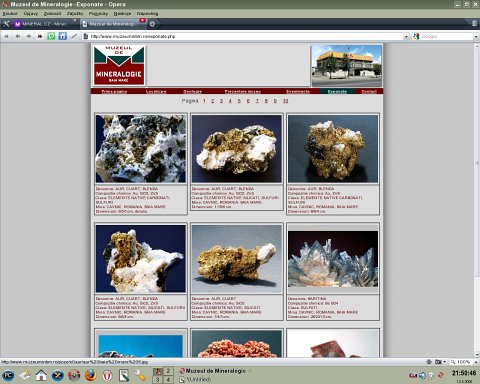Open the pink coral-like mineral photo
480x384 pixels.
(237, 344)
